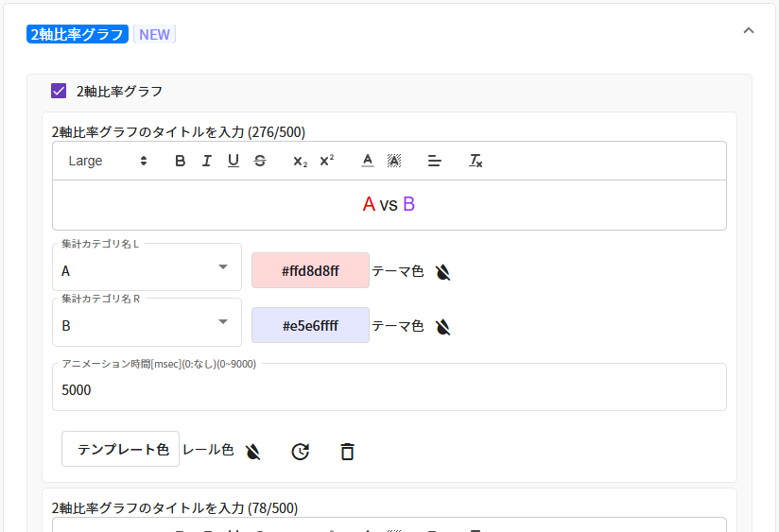Collapse the 2軸比率グラフ section chevron
This screenshot has width=779, height=532.
tap(748, 31)
